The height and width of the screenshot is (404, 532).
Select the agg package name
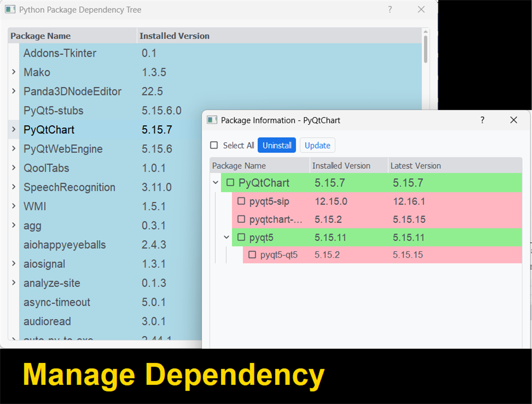pos(32,226)
